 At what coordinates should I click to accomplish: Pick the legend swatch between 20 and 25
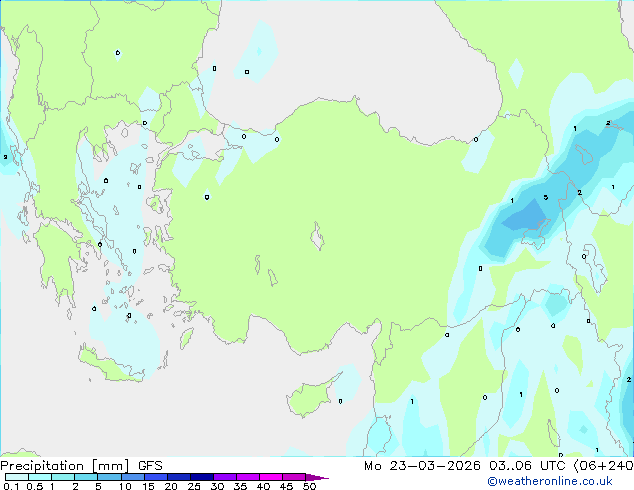coord(179,477)
